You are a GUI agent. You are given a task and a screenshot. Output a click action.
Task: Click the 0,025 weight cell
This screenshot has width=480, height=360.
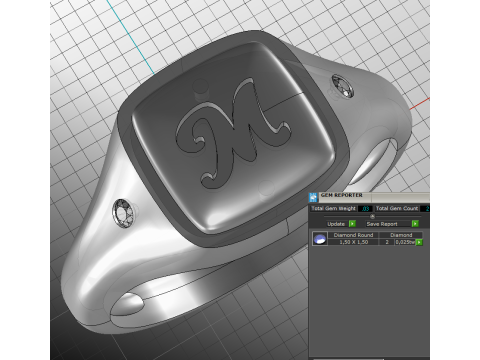[x=405, y=242]
